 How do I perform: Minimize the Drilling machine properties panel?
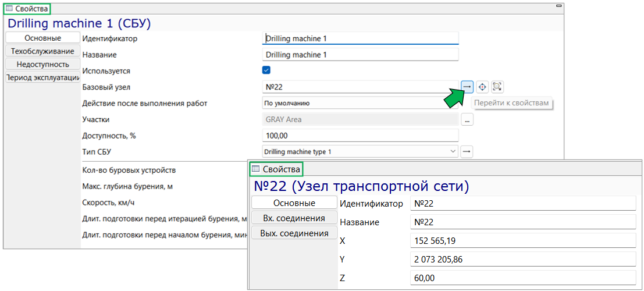(x=558, y=6)
